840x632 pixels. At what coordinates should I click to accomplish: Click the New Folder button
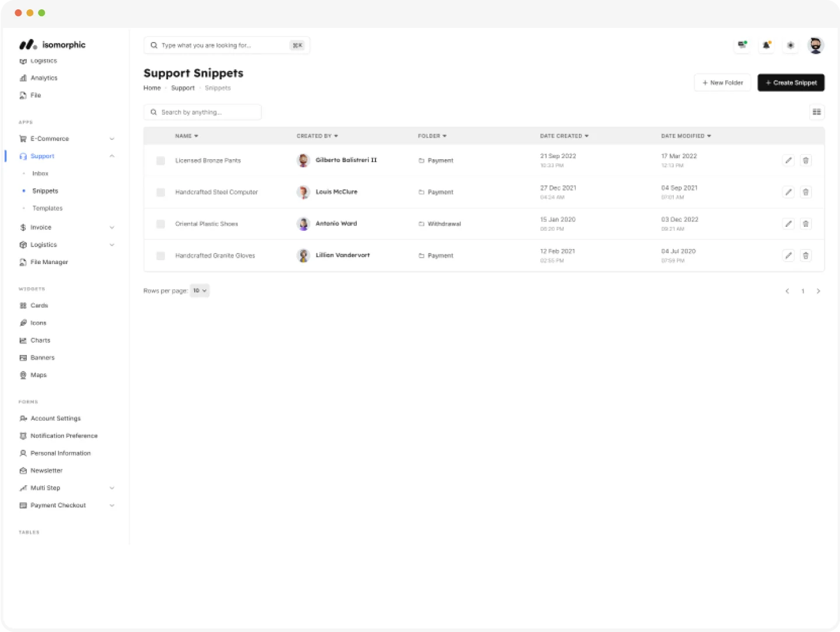point(723,83)
